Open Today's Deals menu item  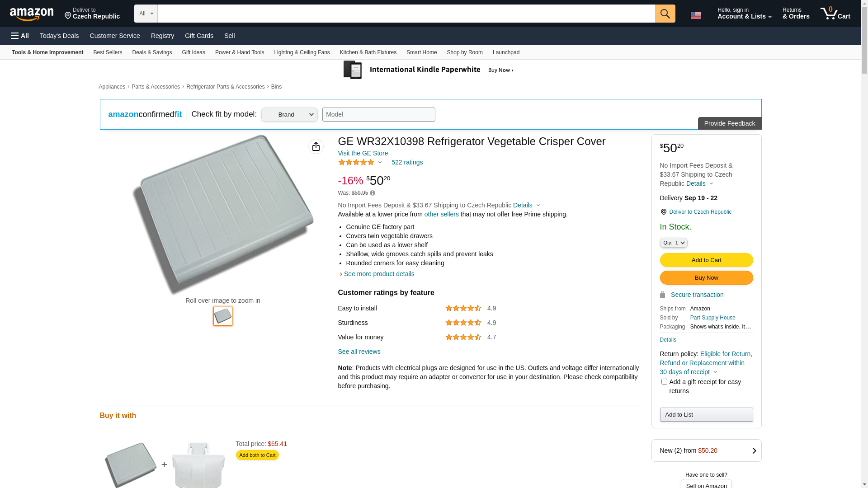[59, 36]
